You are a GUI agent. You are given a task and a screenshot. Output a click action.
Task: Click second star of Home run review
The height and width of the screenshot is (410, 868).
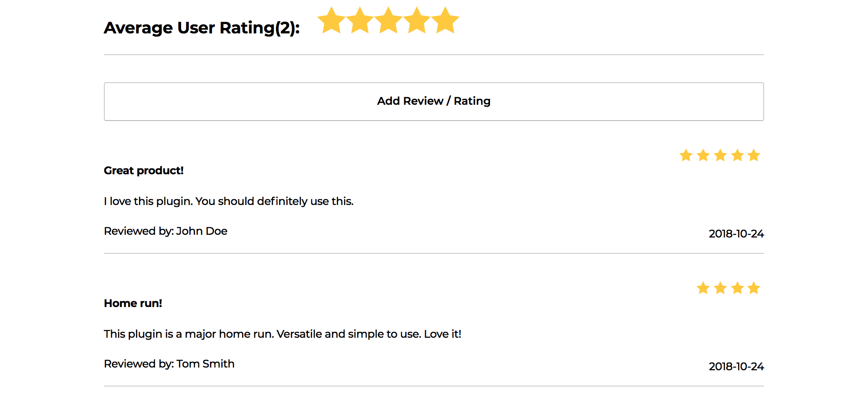click(720, 288)
